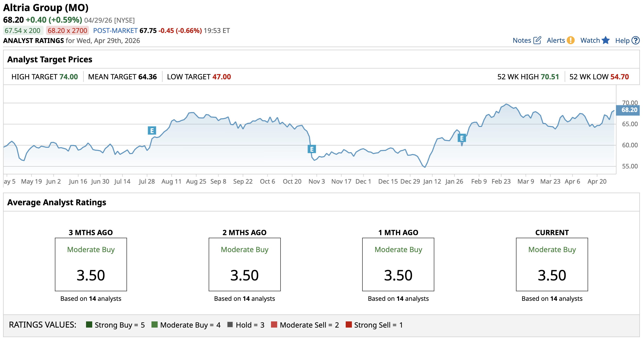The height and width of the screenshot is (342, 644).
Task: Click the green 67.54 x 200 bid badge
Action: pos(23,31)
